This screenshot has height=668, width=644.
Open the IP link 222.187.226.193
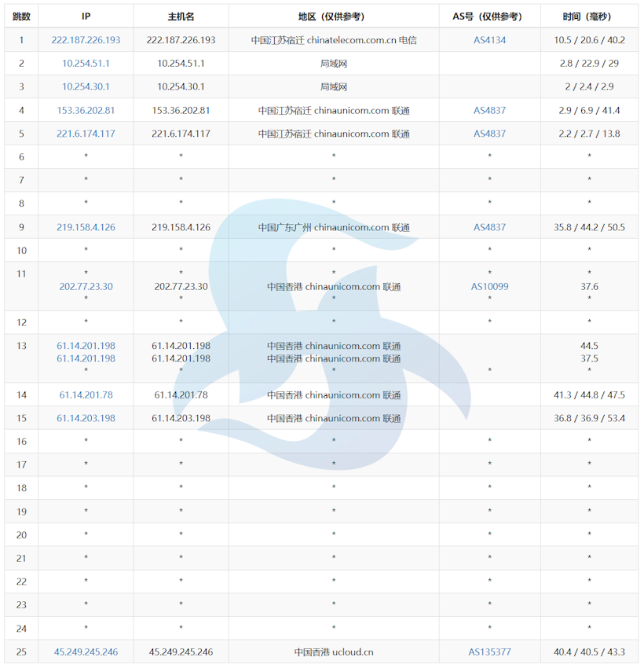tap(86, 39)
